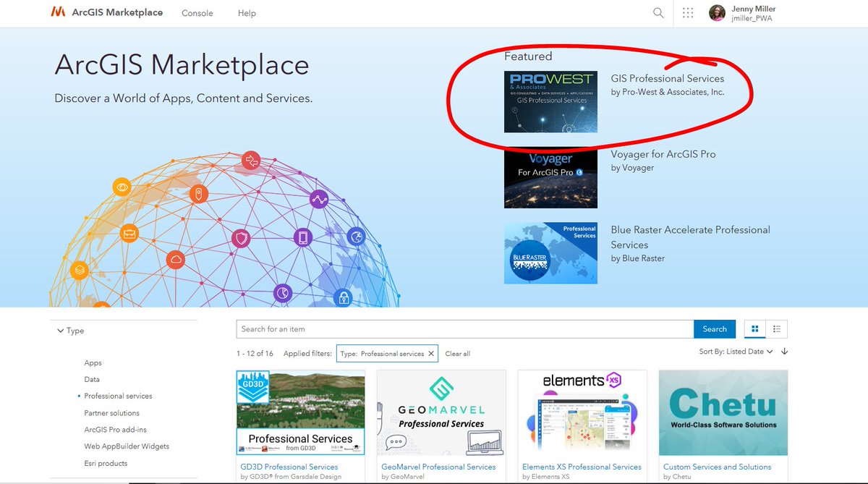This screenshot has height=484, width=868.
Task: Open the featured GIS Professional Services link
Action: point(667,78)
